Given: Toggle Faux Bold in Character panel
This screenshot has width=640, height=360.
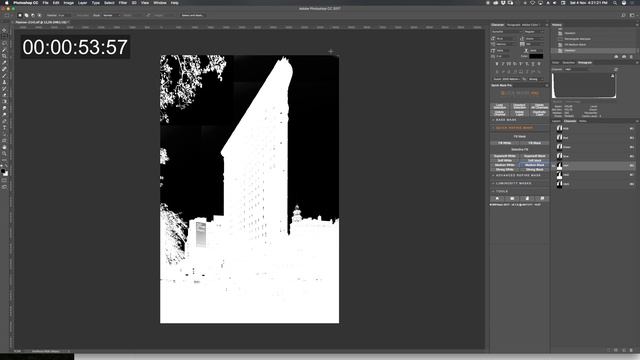Looking at the screenshot, I should pyautogui.click(x=497, y=64).
